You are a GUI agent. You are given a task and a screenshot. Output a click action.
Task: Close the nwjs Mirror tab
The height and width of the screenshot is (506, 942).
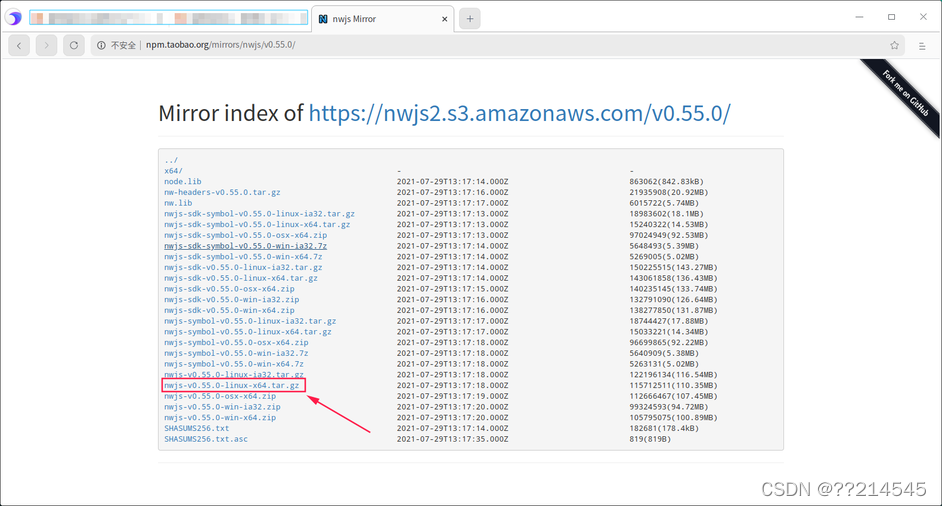coord(445,19)
